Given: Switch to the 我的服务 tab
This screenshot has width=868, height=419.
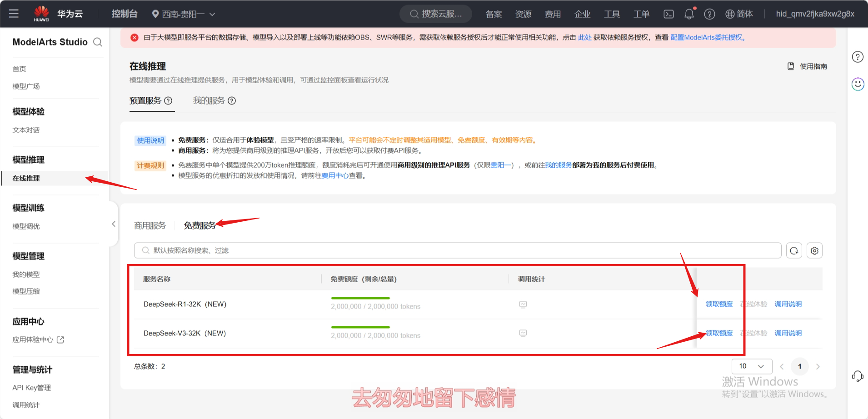Looking at the screenshot, I should coord(209,101).
